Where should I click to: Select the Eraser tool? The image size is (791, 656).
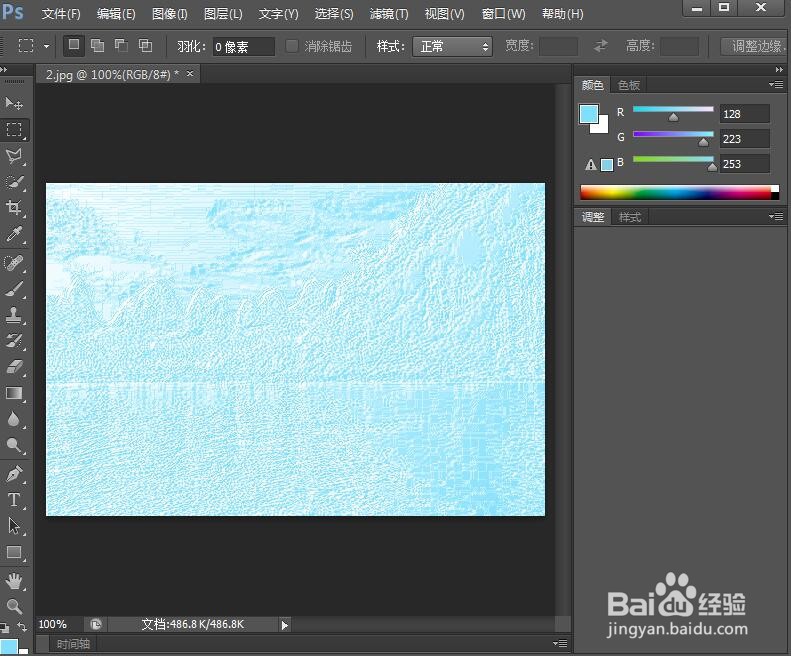(14, 367)
